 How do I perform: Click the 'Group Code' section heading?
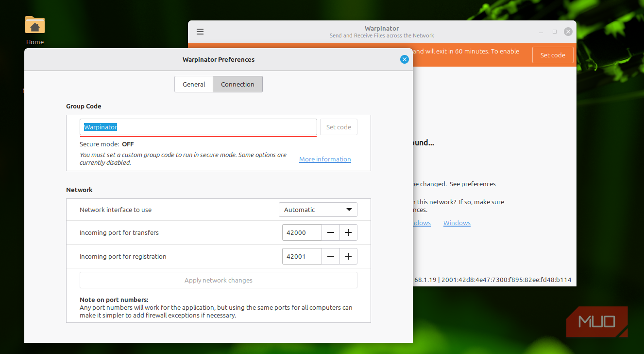coord(84,106)
